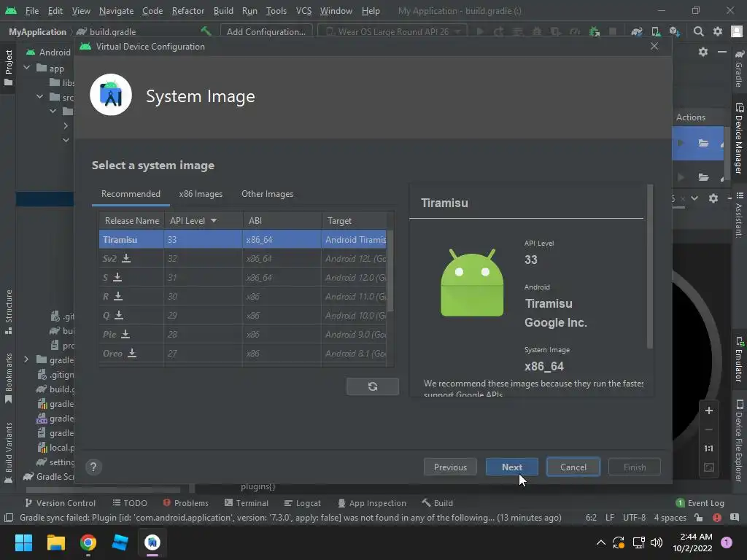The width and height of the screenshot is (747, 560).
Task: Click the user account avatar icon
Action: 737,31
